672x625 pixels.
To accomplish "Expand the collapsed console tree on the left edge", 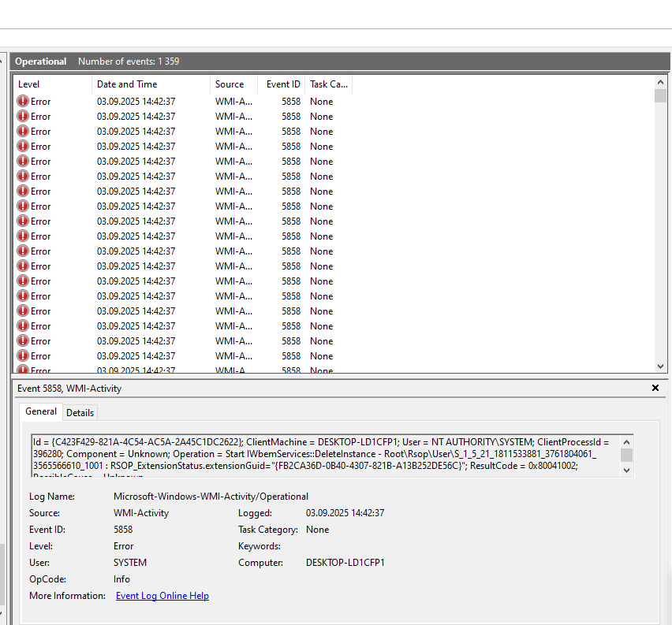I will coord(3,61).
